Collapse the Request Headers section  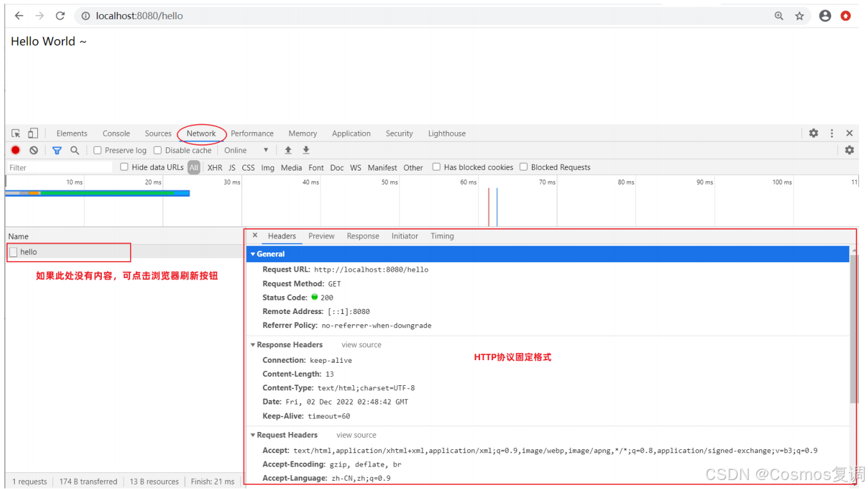(253, 435)
